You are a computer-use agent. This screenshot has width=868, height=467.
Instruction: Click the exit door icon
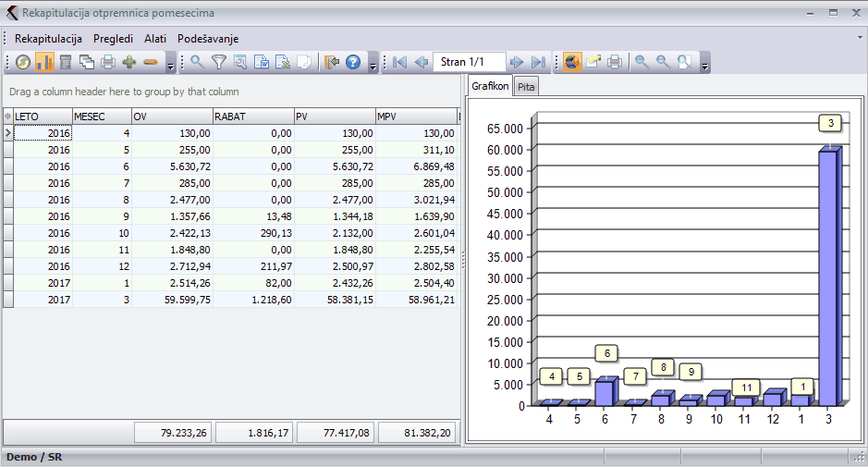click(x=332, y=62)
